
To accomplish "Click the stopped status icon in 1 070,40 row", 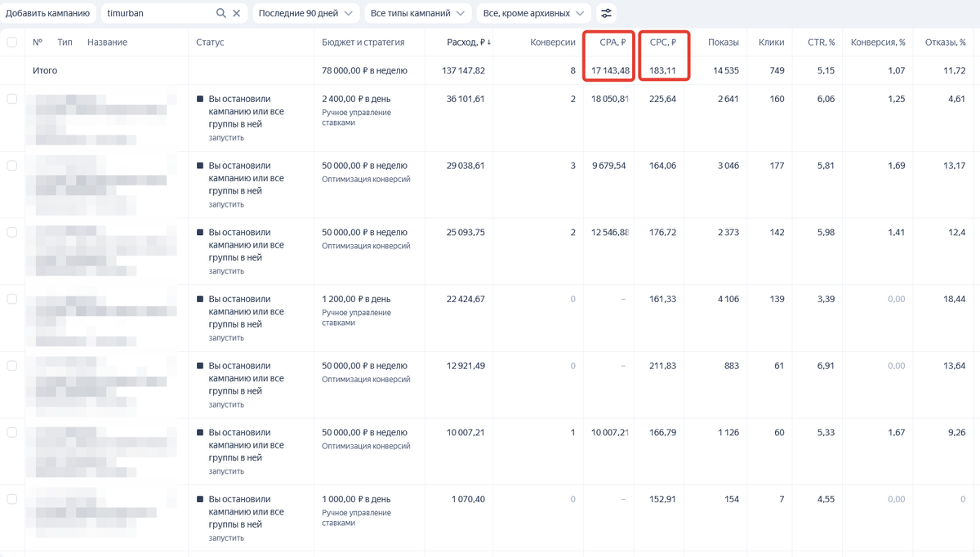I will click(x=200, y=499).
